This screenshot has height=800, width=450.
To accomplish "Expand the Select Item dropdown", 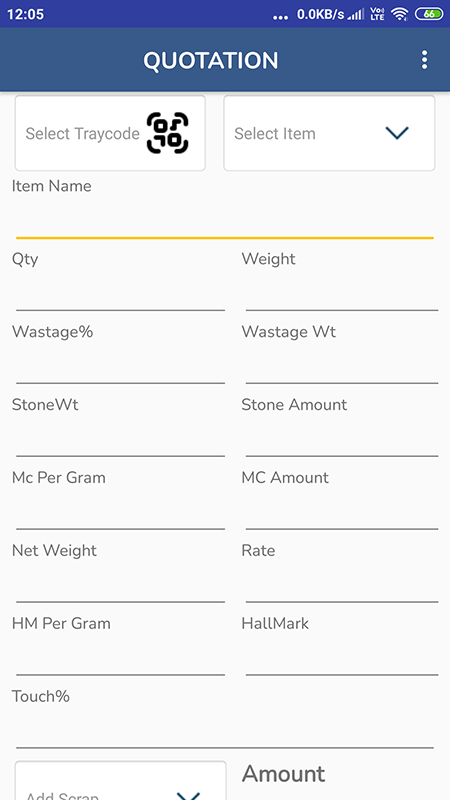I will tap(329, 133).
